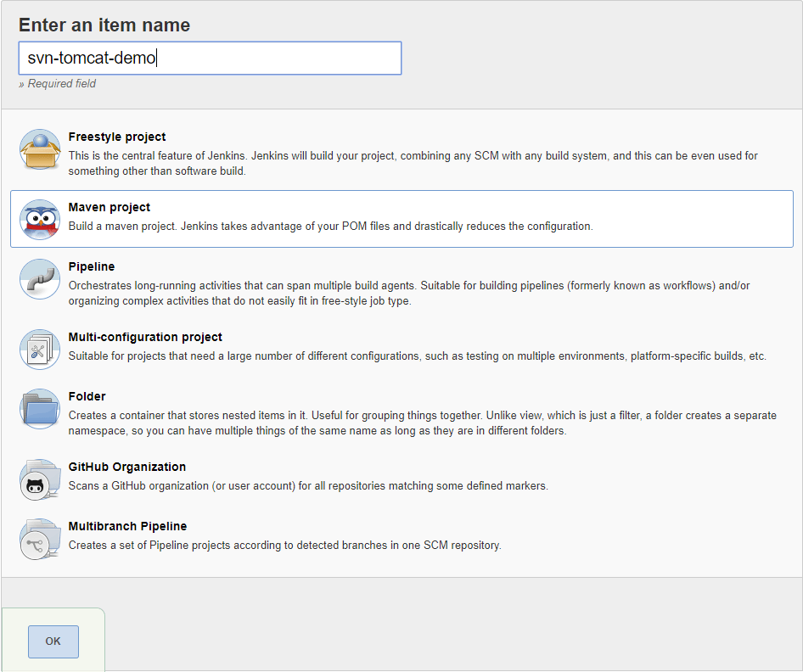Pick the Multibranch Pipeline title
803x672 pixels.
point(127,526)
